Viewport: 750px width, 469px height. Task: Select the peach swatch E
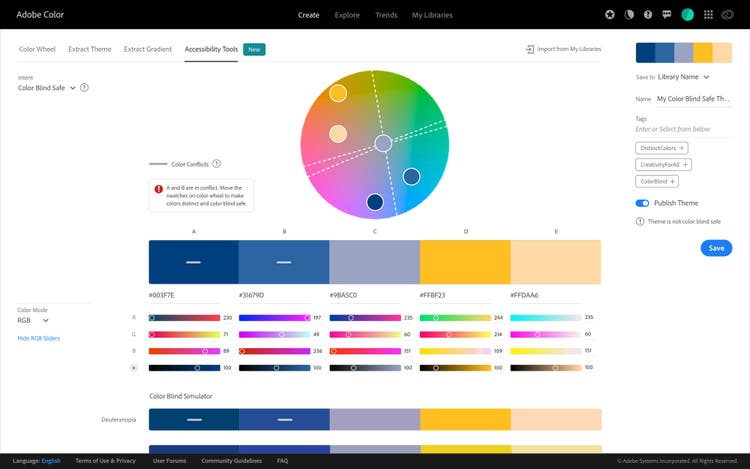[x=556, y=262]
